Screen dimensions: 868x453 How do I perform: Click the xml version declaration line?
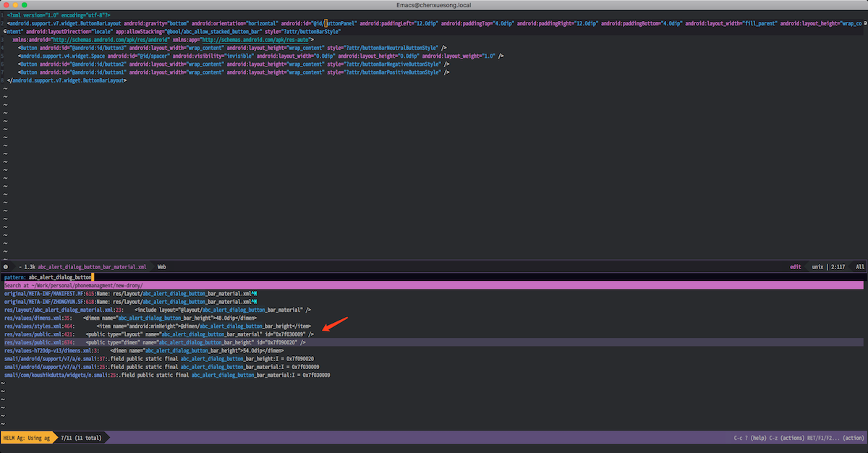pyautogui.click(x=59, y=14)
